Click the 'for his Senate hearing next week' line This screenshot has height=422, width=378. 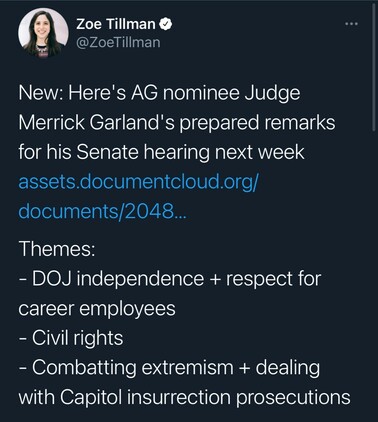[x=161, y=152]
